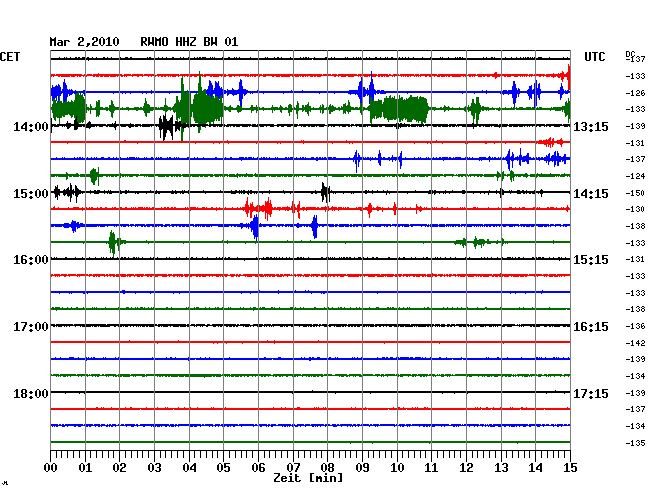Click the DC offset value "-130"
This screenshot has height=494, width=650.
tap(635, 209)
